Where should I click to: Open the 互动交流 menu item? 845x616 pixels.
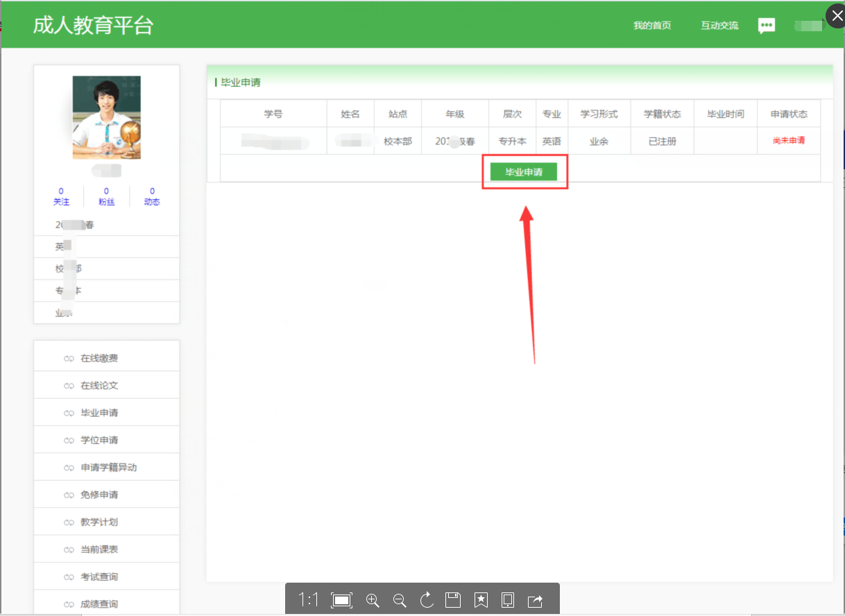[719, 25]
